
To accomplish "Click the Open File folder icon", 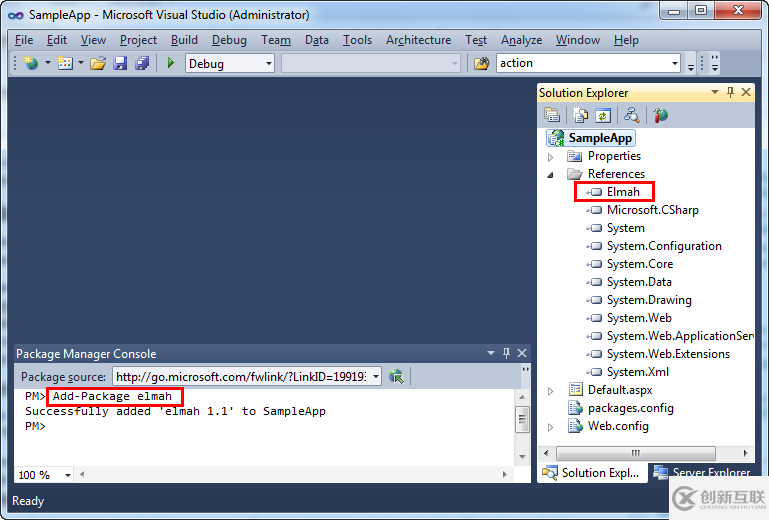I will (98, 63).
